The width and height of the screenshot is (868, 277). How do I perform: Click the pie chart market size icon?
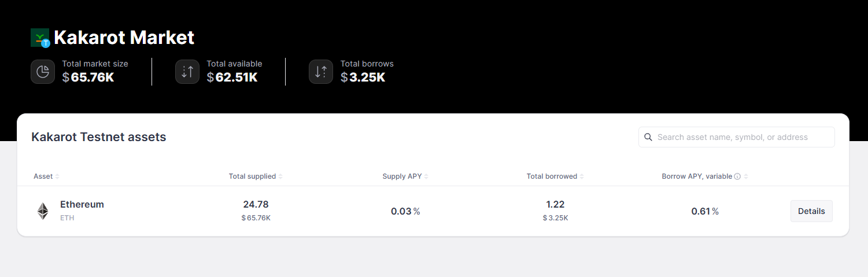click(43, 72)
